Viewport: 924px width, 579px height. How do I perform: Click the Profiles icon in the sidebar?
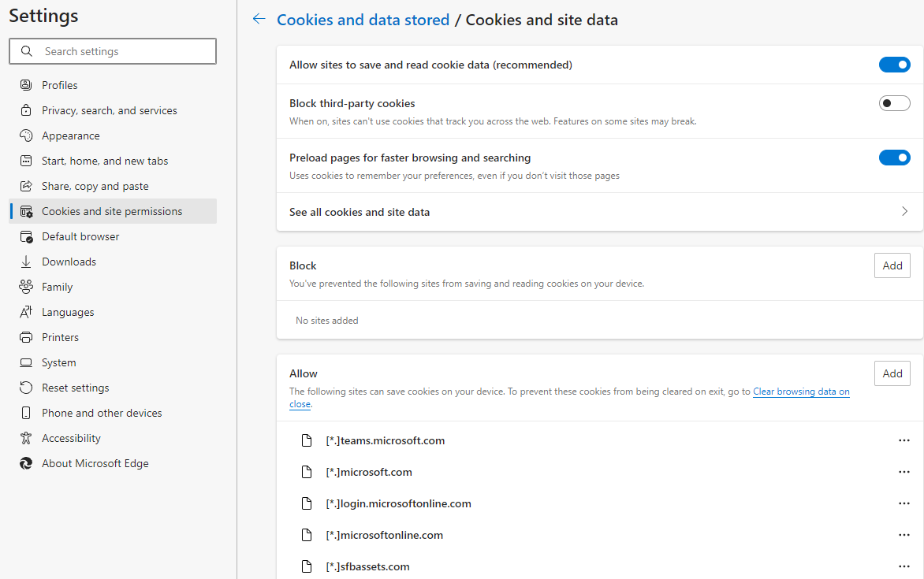click(27, 85)
